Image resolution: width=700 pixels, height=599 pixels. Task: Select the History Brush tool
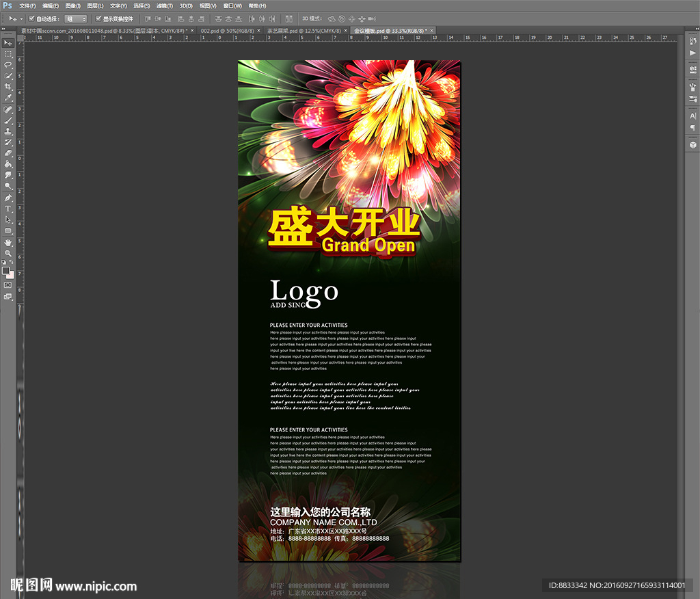(x=8, y=142)
